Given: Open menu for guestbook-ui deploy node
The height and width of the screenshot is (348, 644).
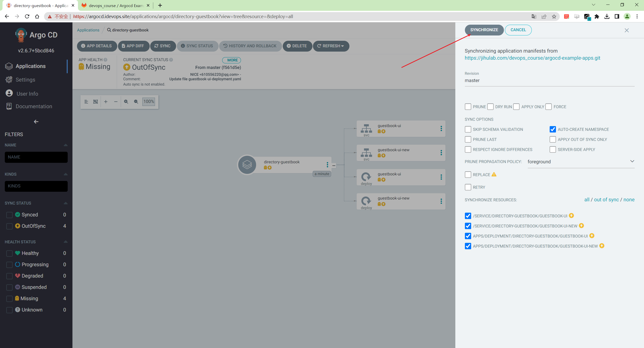Looking at the screenshot, I should (x=441, y=177).
